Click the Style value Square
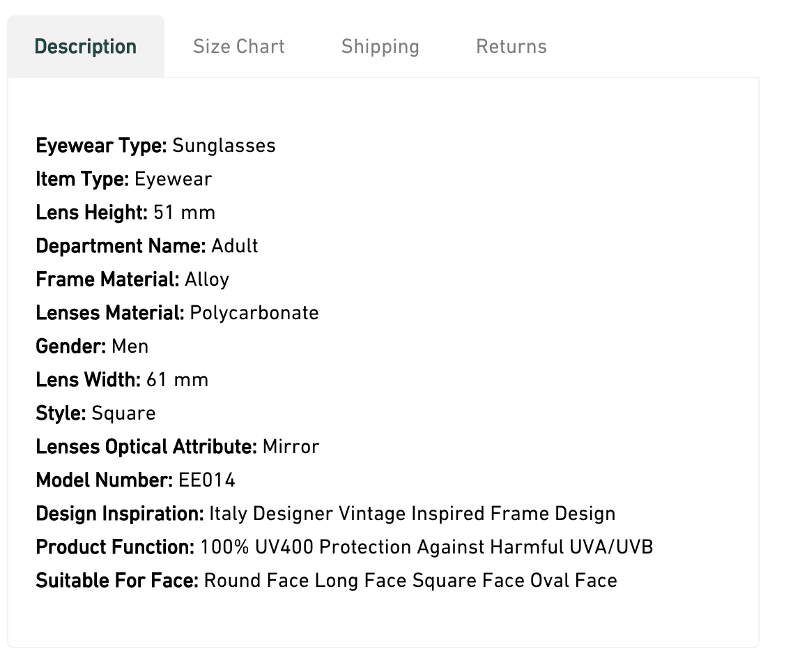Image resolution: width=793 pixels, height=672 pixels. click(123, 413)
